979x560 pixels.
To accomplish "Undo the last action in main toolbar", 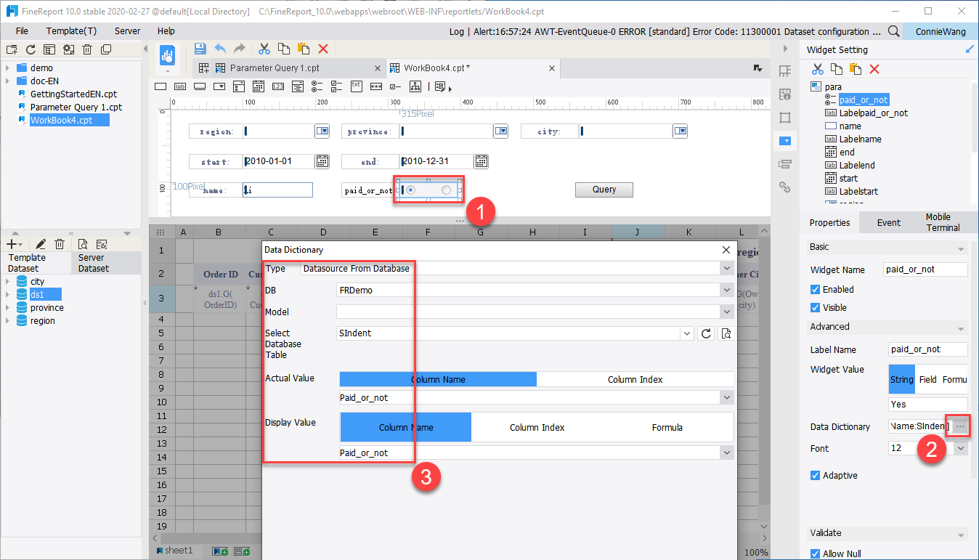I will (219, 49).
